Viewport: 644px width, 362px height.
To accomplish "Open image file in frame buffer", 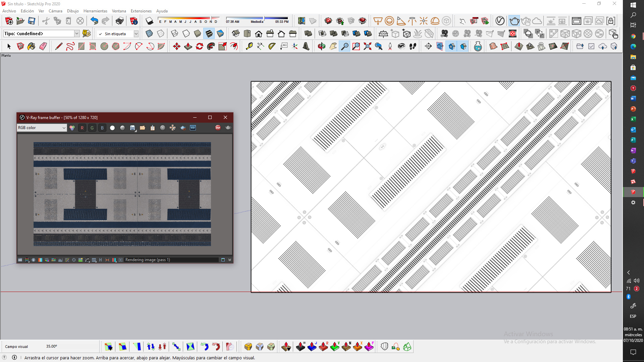I will [x=143, y=128].
